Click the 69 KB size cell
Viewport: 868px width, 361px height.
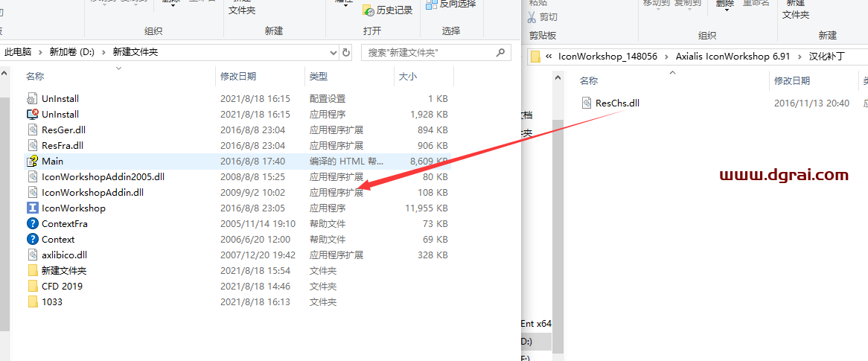435,239
